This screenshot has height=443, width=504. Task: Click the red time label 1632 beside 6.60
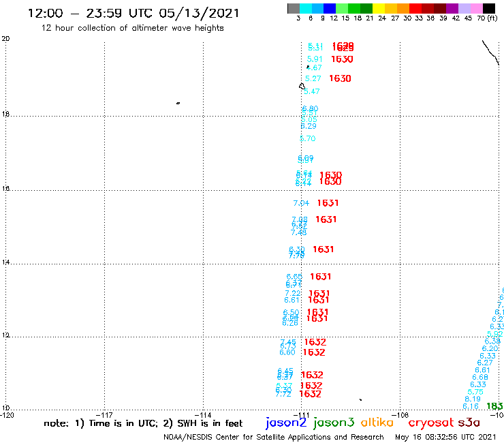[314, 352]
